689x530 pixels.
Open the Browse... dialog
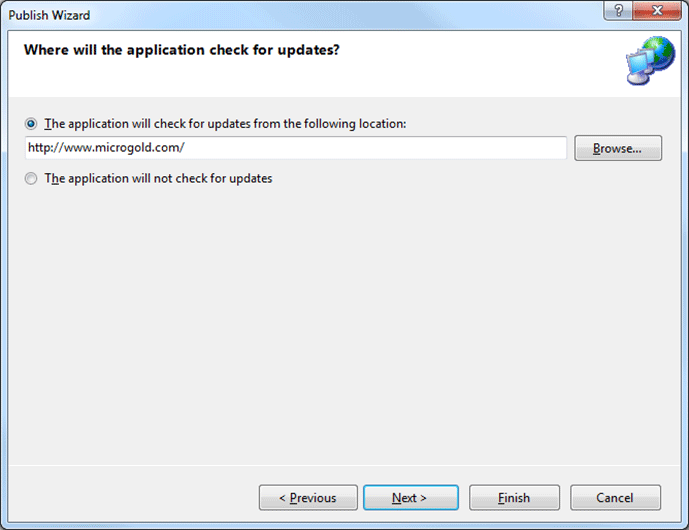pos(617,148)
